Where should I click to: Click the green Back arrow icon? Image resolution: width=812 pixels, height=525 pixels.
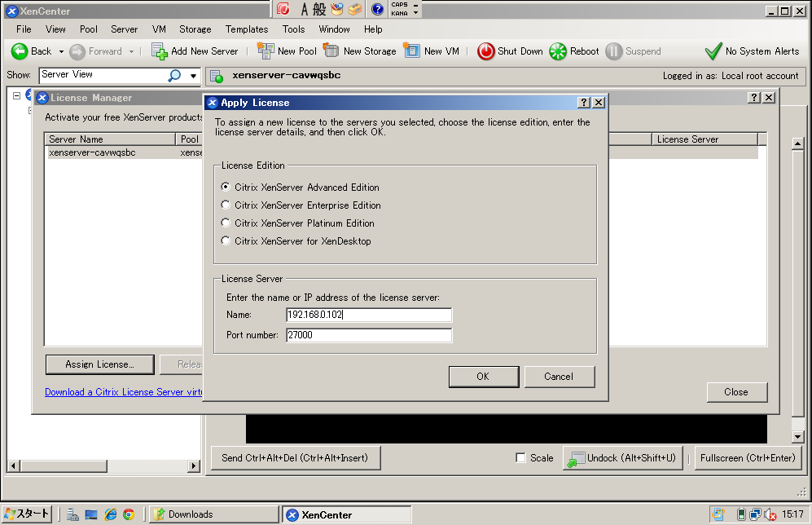pyautogui.click(x=20, y=51)
